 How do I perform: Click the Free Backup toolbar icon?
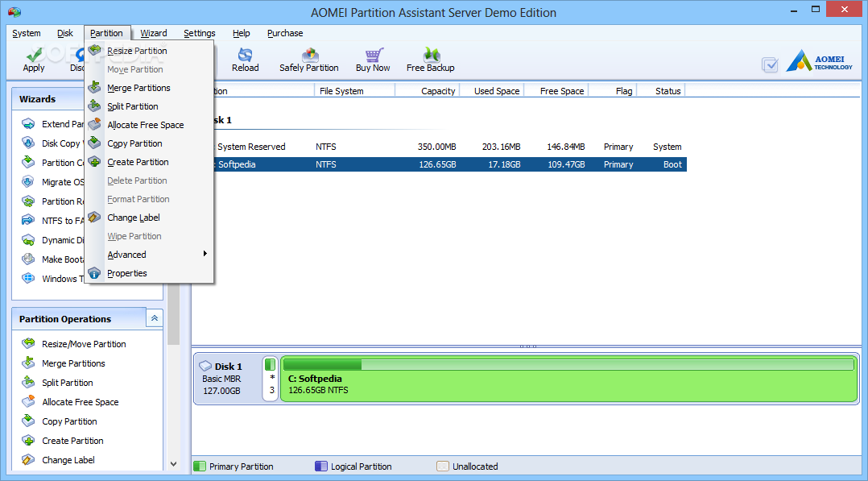(432, 55)
